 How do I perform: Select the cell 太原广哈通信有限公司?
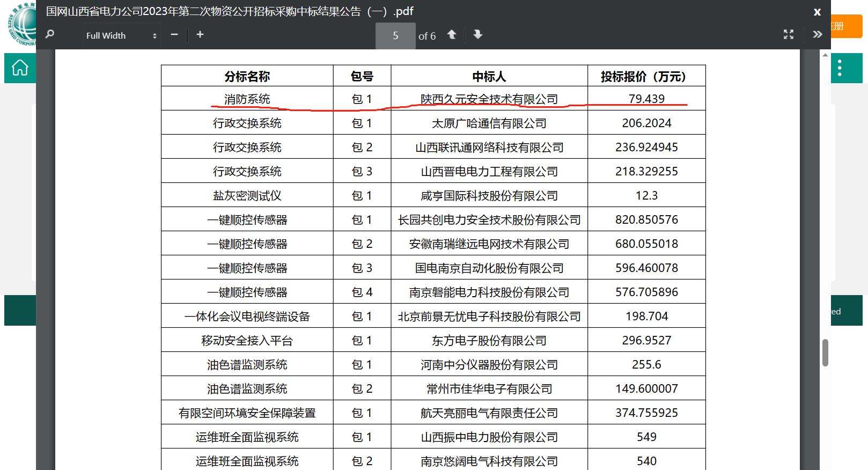(489, 123)
